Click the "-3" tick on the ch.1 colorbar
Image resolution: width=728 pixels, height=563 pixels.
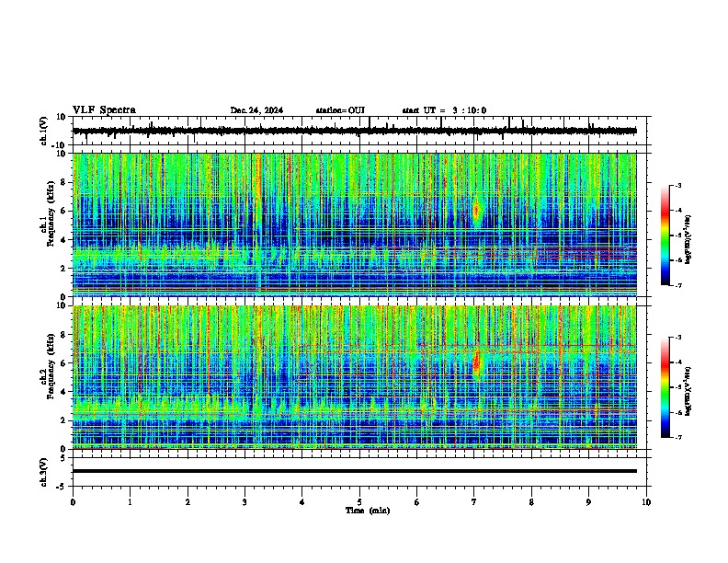click(x=678, y=186)
